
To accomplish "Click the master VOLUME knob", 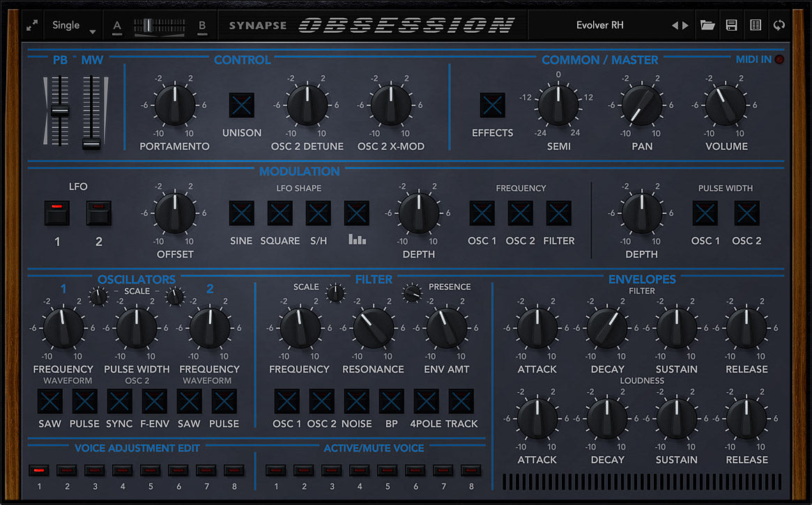I will tap(726, 105).
